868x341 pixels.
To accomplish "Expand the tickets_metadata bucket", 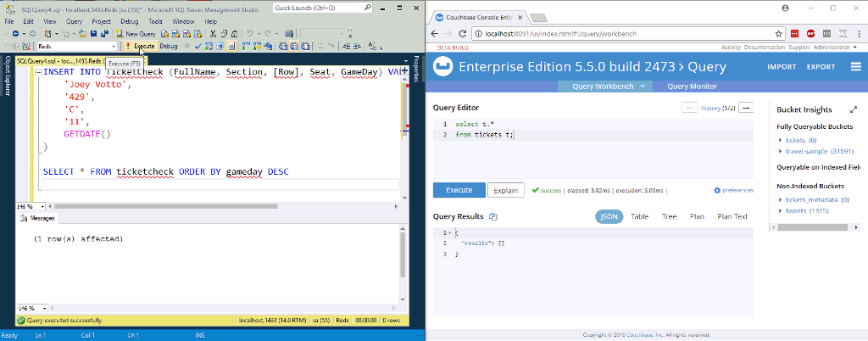I will click(x=781, y=200).
